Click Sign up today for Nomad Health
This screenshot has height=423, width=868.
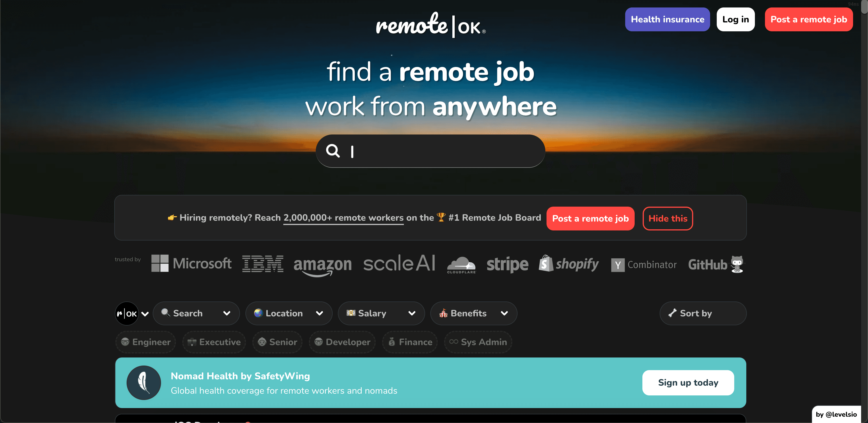[688, 382]
